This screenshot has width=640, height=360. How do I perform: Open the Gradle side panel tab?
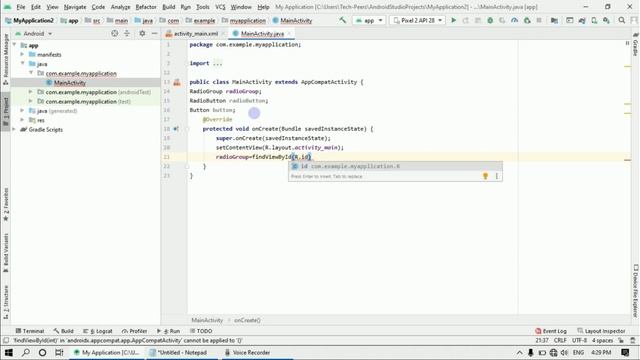[x=636, y=45]
